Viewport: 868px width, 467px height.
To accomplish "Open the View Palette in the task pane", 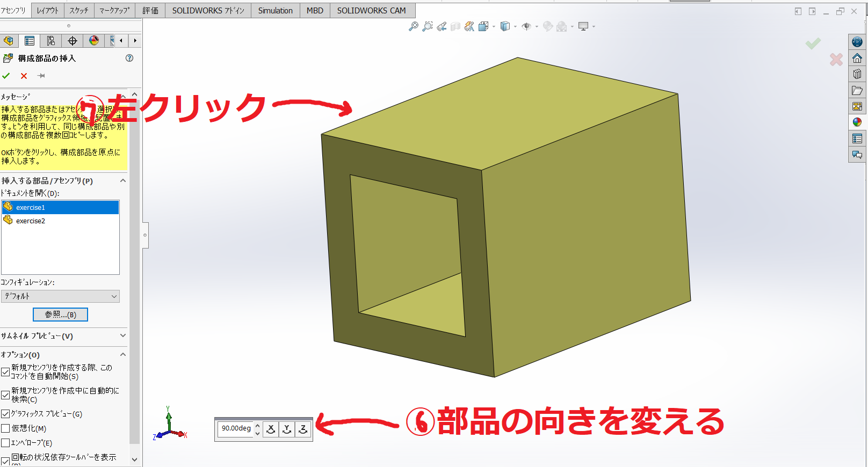I will (857, 106).
